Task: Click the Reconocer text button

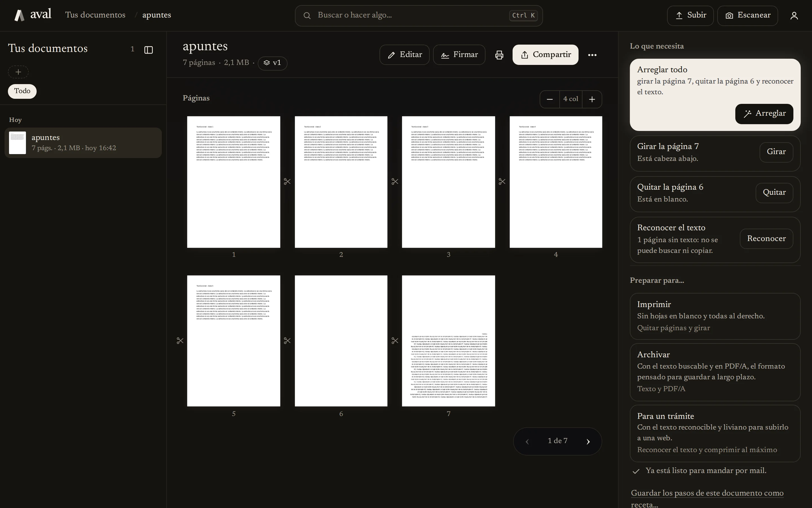Action: [x=766, y=239]
